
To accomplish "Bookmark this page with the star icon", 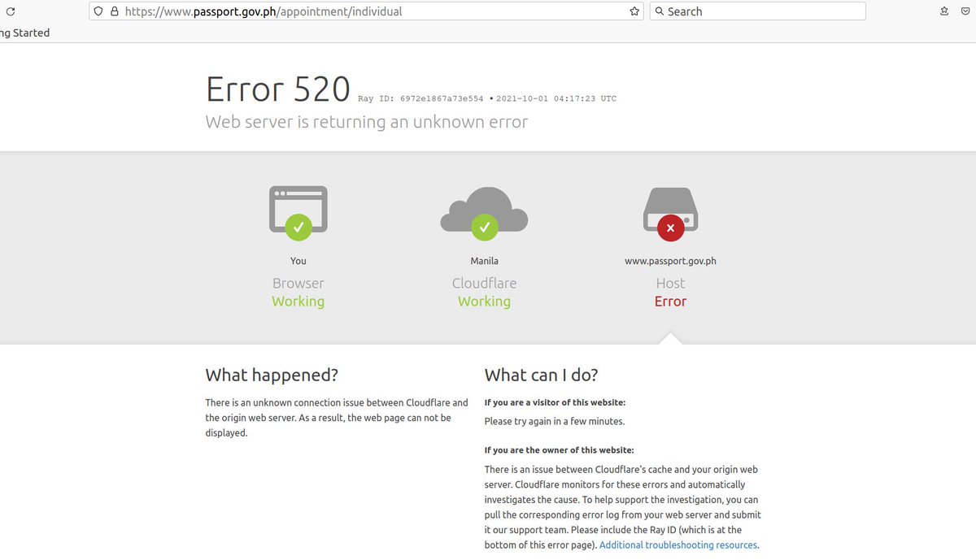I will (634, 11).
